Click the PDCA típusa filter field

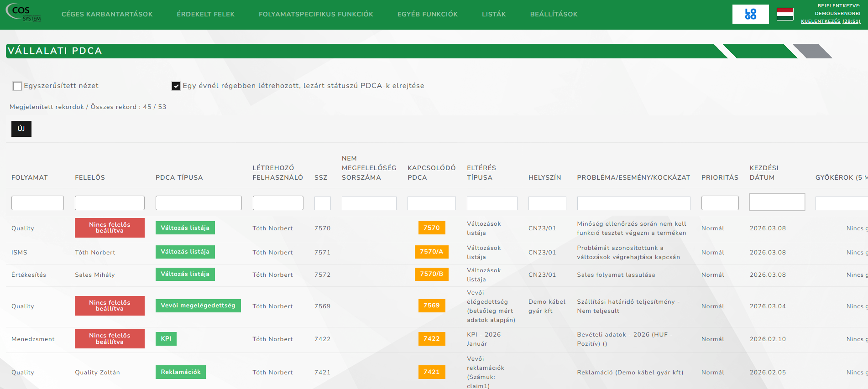click(x=199, y=203)
